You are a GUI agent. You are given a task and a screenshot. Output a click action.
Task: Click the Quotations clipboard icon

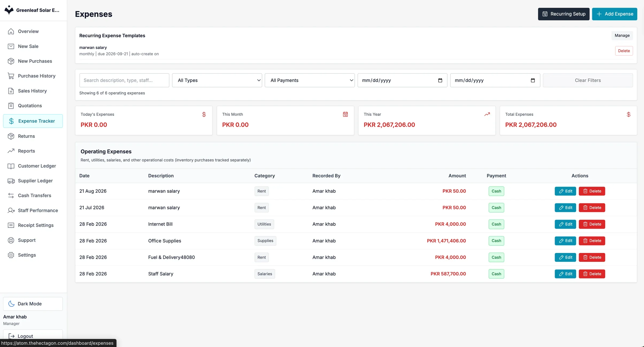pyautogui.click(x=11, y=106)
